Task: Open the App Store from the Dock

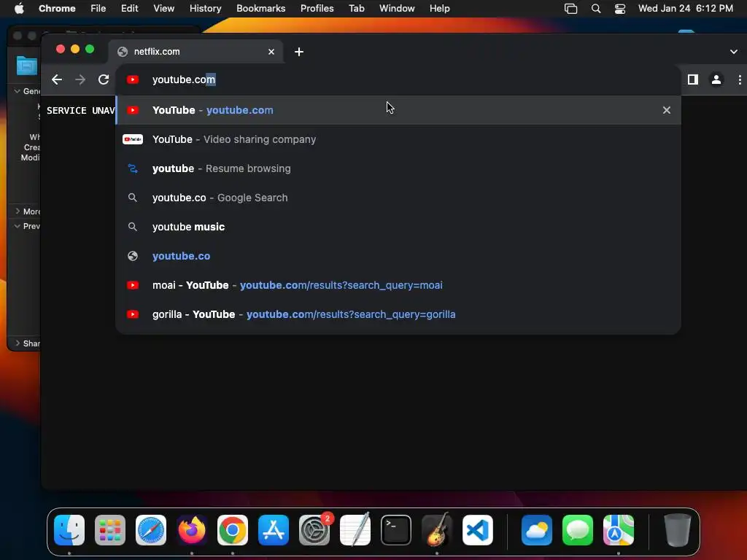Action: pos(274,529)
